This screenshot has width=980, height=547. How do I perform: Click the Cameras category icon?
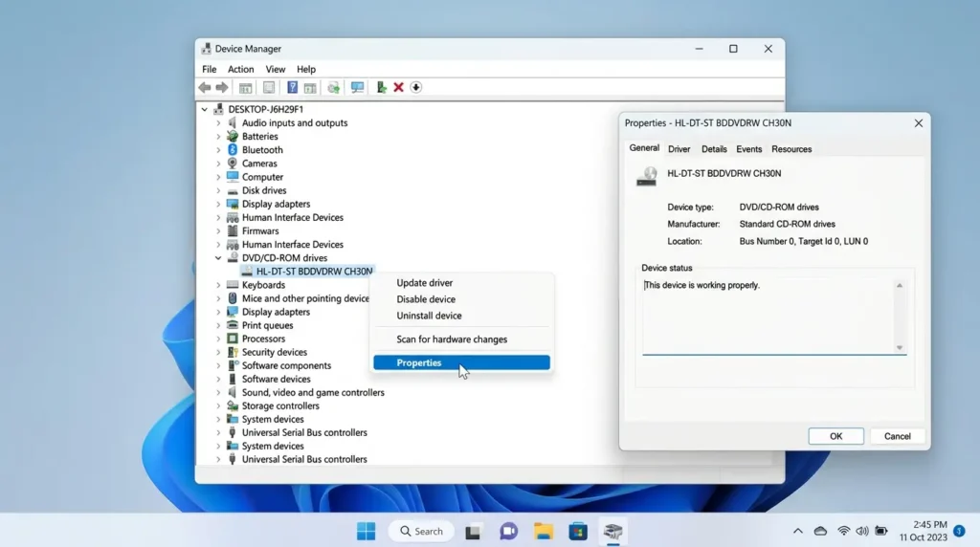[233, 163]
